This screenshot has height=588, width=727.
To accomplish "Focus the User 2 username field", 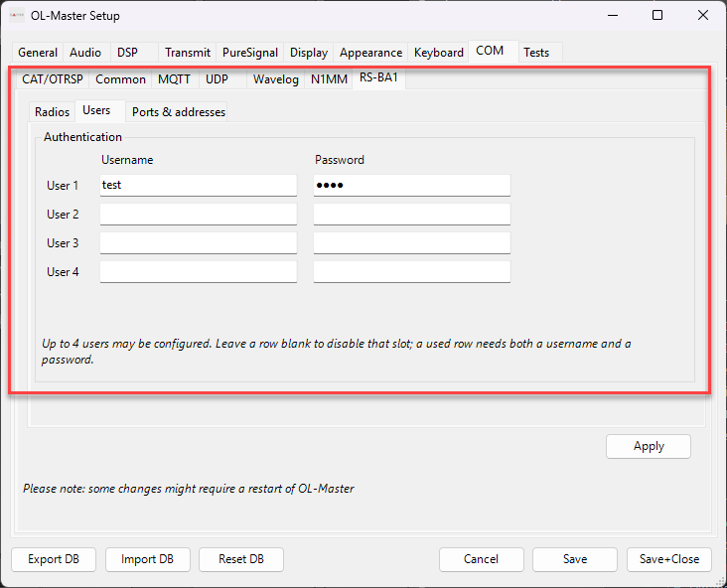I will [199, 214].
